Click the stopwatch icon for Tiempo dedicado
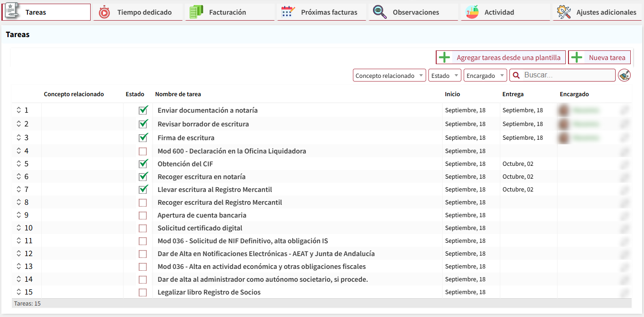Image resolution: width=644 pixels, height=317 pixels. tap(104, 12)
